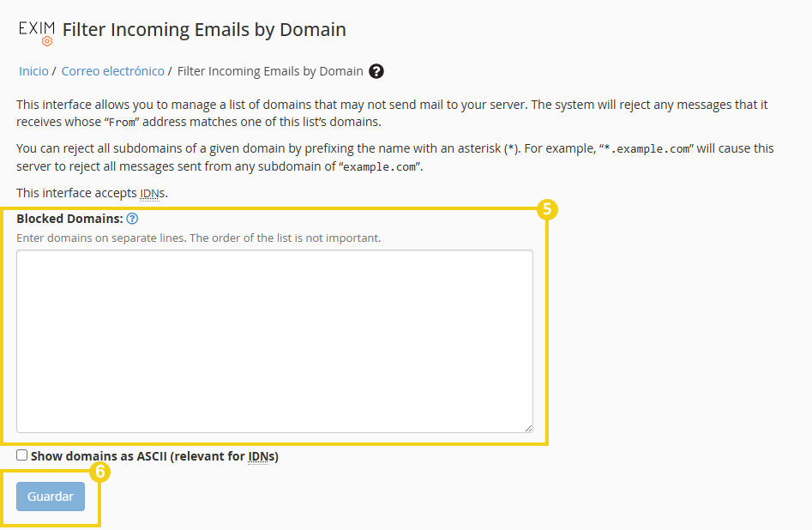Viewport: 812px width, 530px height.
Task: Go to Inicio breadcrumb link
Action: click(x=33, y=71)
